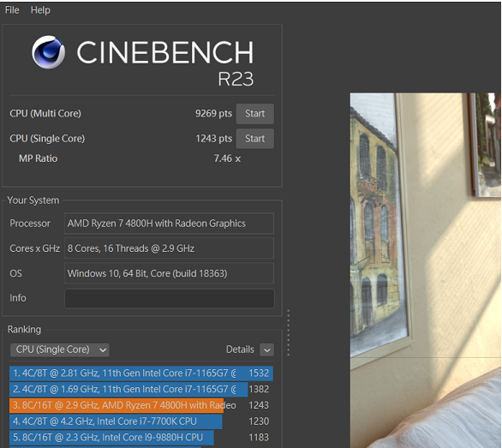
Task: Click the OS field showing Windows 10
Action: pos(169,273)
